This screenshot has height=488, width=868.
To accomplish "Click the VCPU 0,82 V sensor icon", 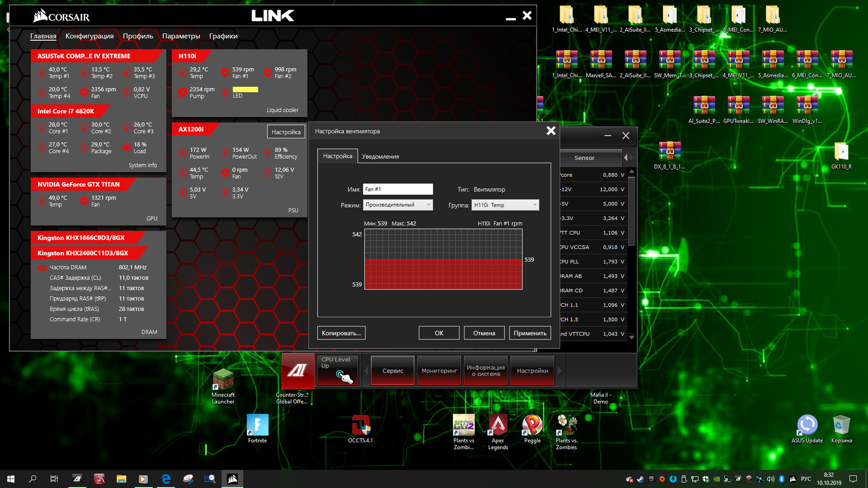I will (126, 92).
